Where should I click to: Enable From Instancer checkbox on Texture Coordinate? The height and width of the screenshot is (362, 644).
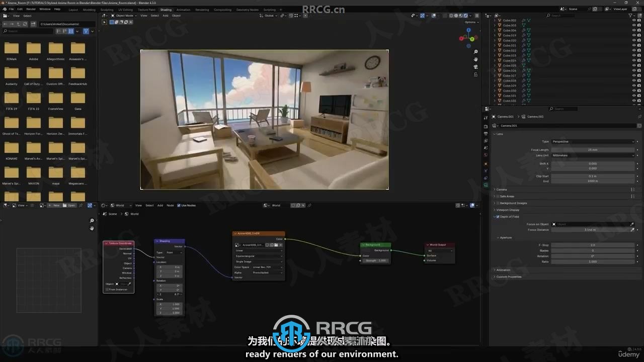pyautogui.click(x=107, y=290)
